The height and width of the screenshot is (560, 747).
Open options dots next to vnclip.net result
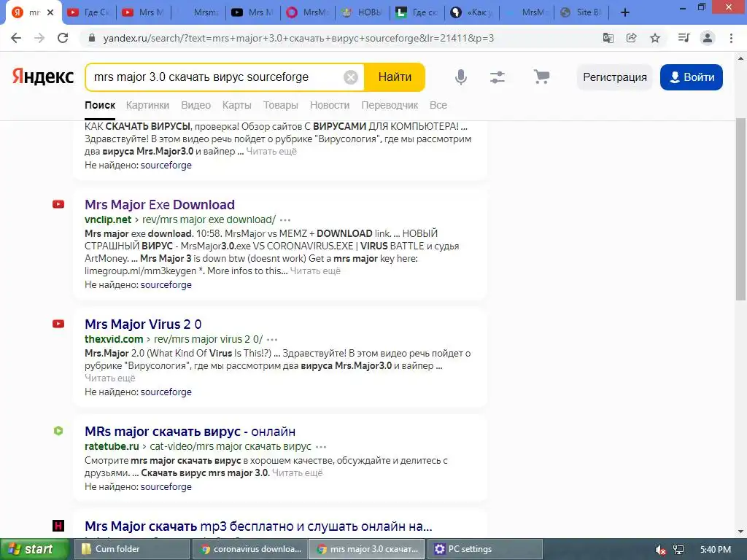coord(285,220)
